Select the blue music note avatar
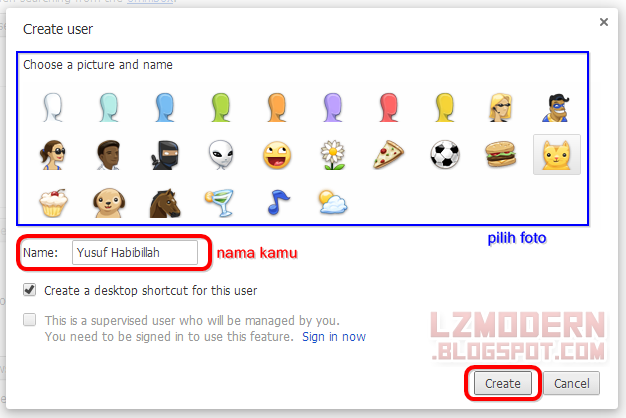Image resolution: width=626 pixels, height=418 pixels. pos(278,202)
